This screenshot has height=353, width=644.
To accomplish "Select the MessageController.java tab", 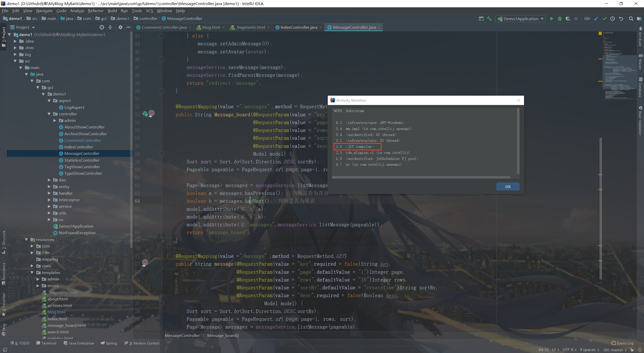I will 353,27.
